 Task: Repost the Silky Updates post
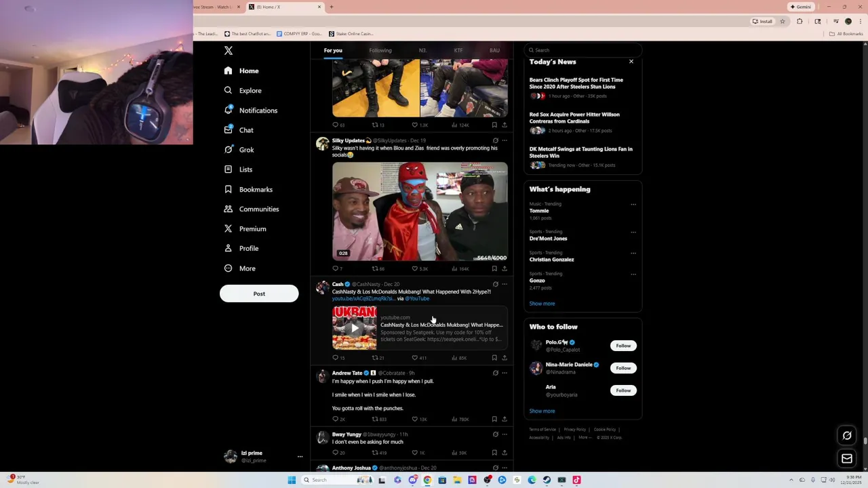click(x=375, y=268)
